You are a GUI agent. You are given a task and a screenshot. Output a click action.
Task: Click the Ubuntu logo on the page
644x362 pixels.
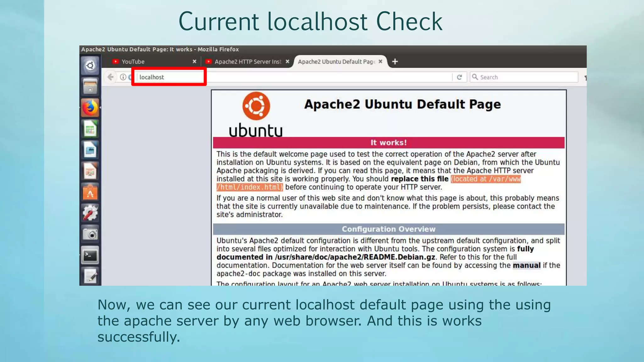pyautogui.click(x=256, y=114)
